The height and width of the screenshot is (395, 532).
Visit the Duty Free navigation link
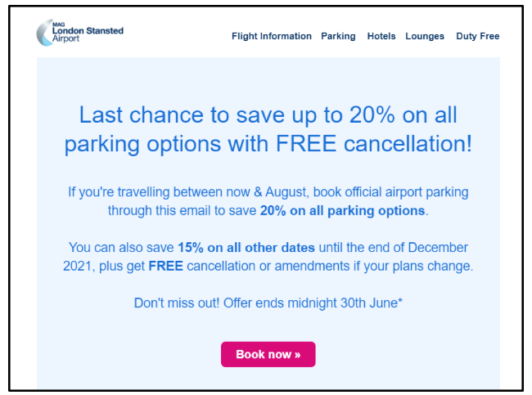click(478, 36)
